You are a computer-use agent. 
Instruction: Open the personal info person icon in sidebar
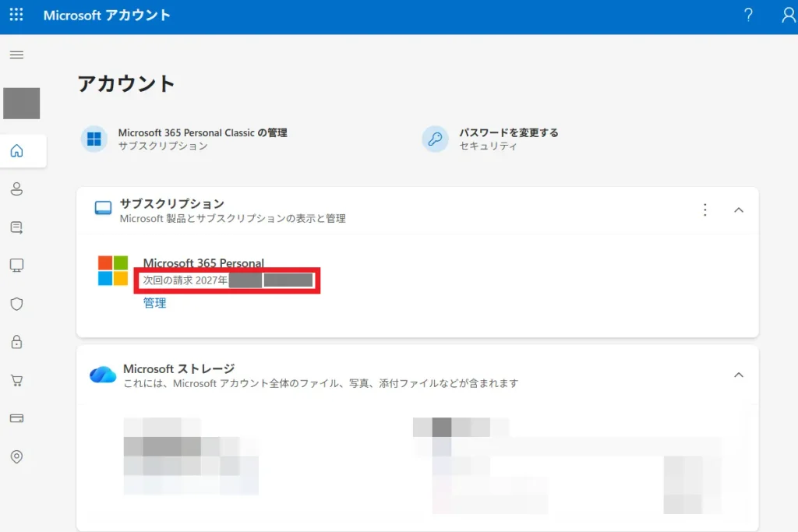click(x=17, y=189)
